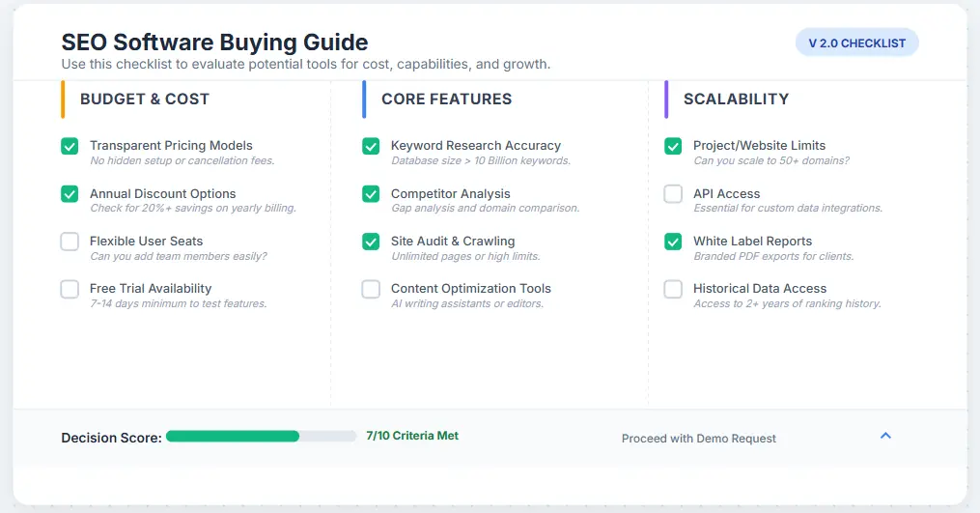Click the White Label Reports label
Viewport: 980px width, 513px height.
coord(752,241)
